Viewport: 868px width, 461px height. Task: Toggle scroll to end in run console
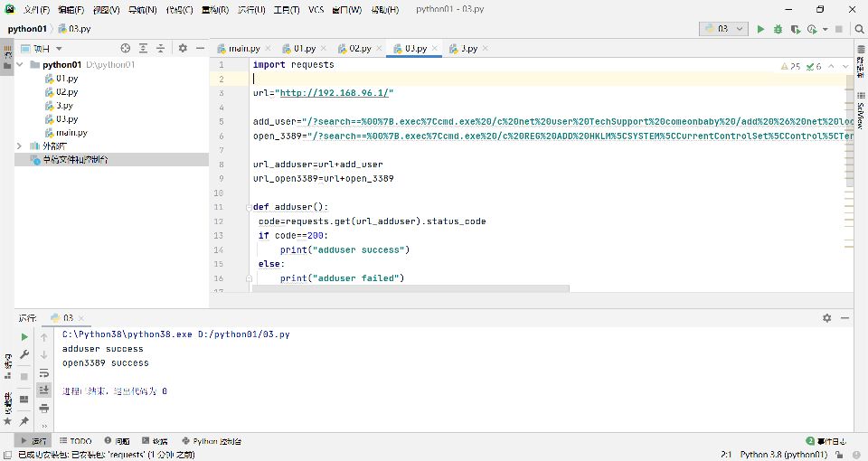point(44,390)
